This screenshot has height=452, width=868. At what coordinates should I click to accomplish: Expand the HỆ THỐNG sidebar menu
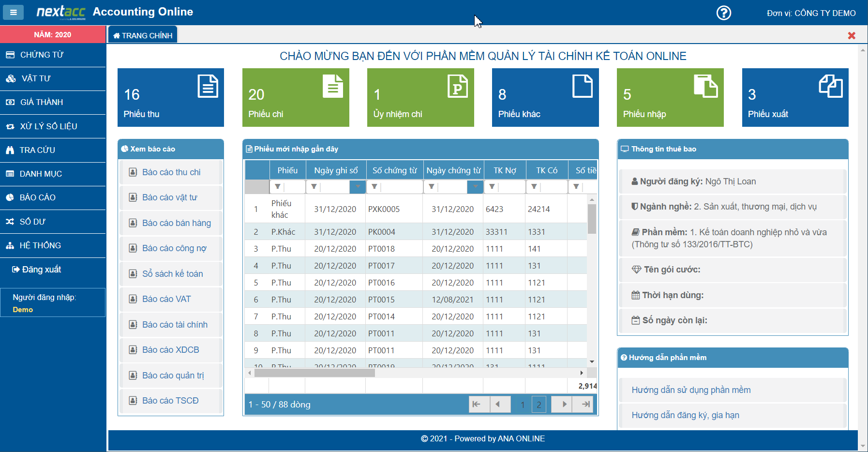(40, 245)
